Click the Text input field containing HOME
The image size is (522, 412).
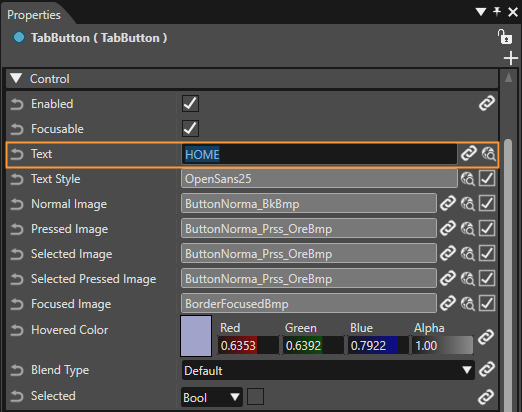click(x=319, y=154)
